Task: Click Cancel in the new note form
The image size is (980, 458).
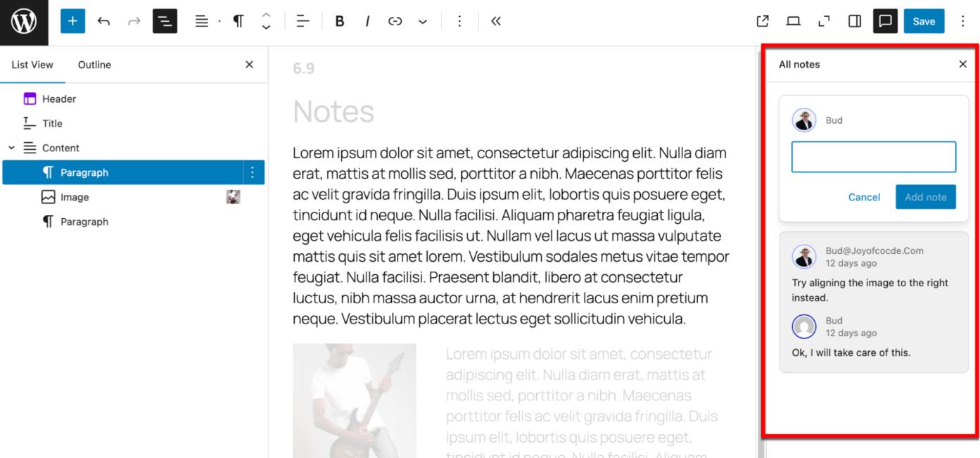Action: tap(864, 197)
